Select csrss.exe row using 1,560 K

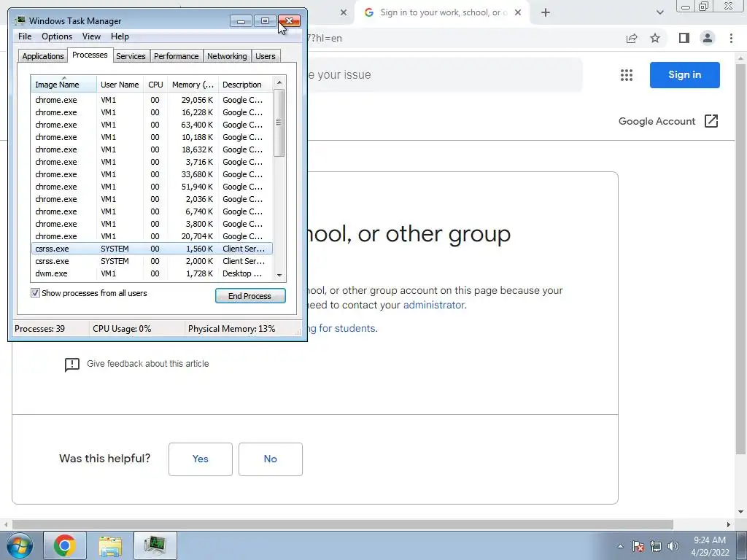pyautogui.click(x=152, y=249)
